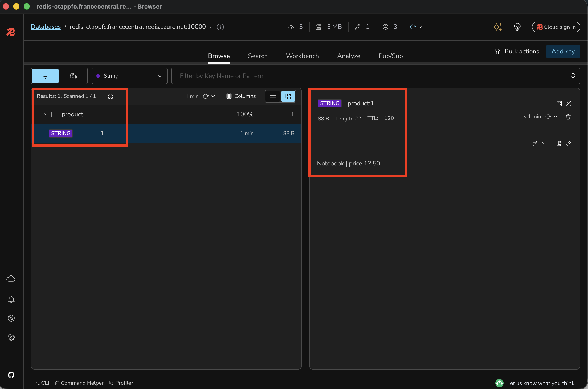Image resolution: width=588 pixels, height=389 pixels.
Task: Switch to filter by pattern mode
Action: click(x=45, y=76)
